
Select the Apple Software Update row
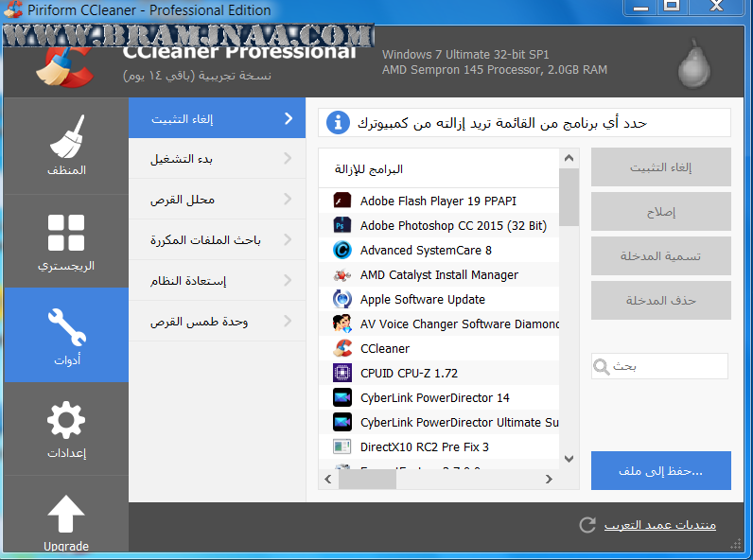tap(439, 299)
